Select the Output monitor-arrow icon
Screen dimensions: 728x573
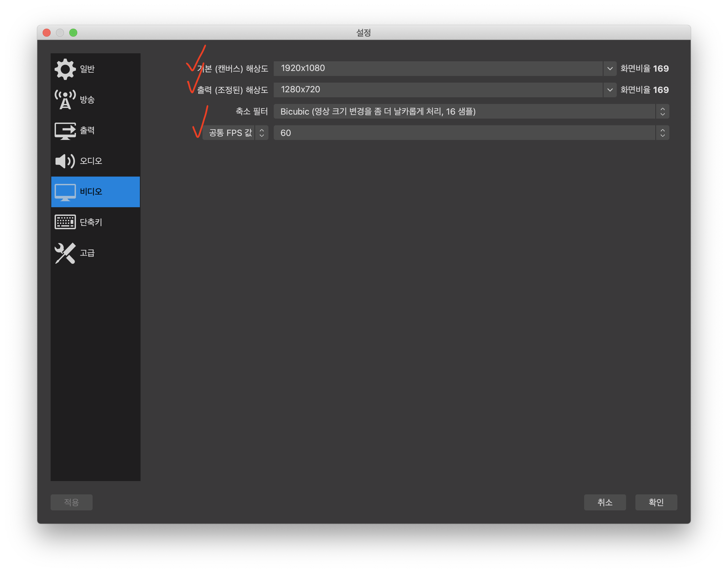click(x=65, y=131)
